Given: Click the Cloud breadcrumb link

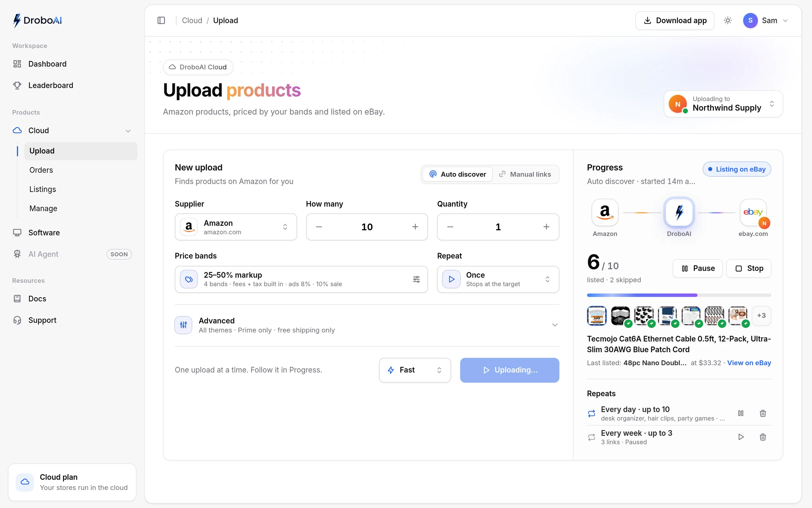Looking at the screenshot, I should pos(192,20).
